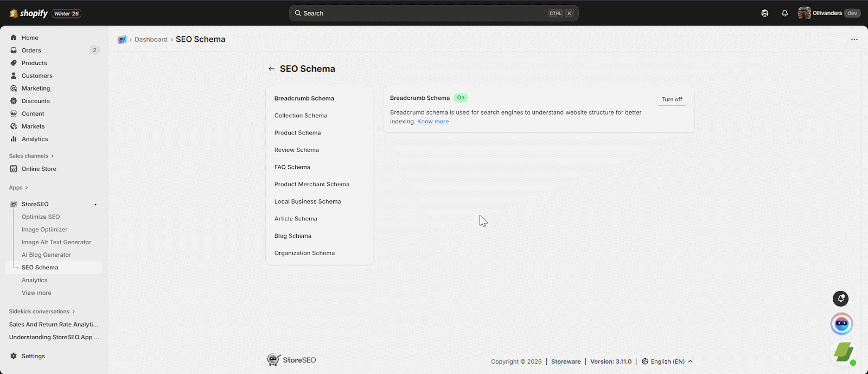Open the English (EN) language dropdown
The height and width of the screenshot is (374, 868).
tap(667, 362)
